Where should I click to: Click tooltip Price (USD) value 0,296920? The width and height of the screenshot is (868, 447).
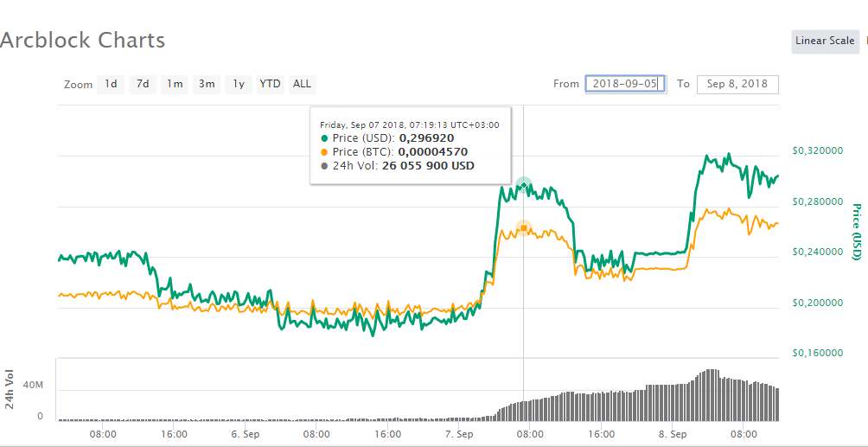tap(426, 138)
